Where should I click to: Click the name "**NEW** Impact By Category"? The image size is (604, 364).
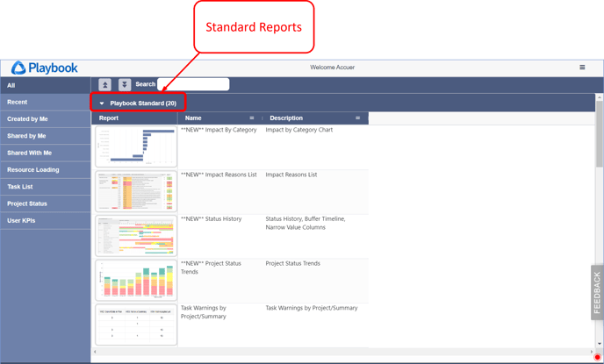coord(219,130)
